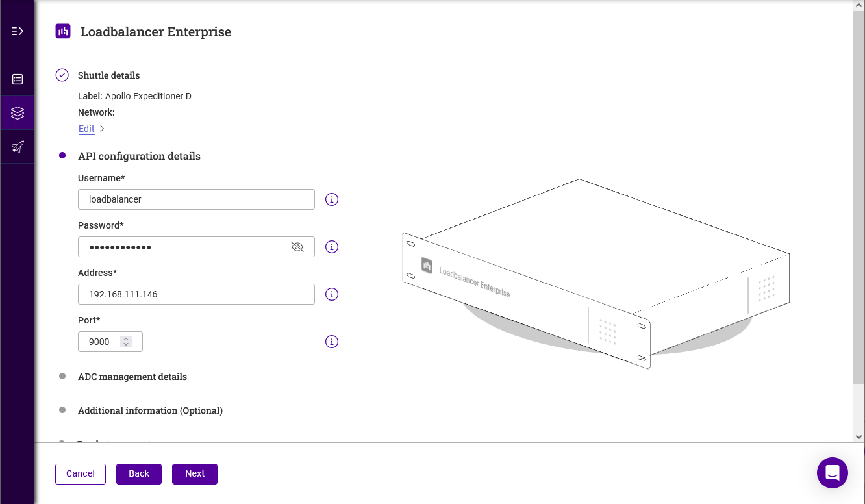Viewport: 865px width, 504px height.
Task: Click into the Port number field
Action: click(x=110, y=342)
